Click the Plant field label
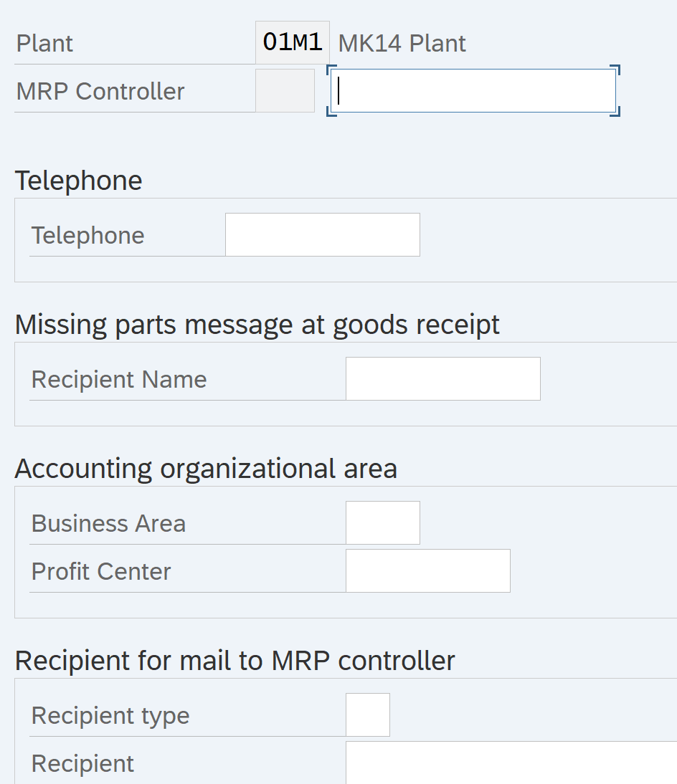 [x=44, y=44]
